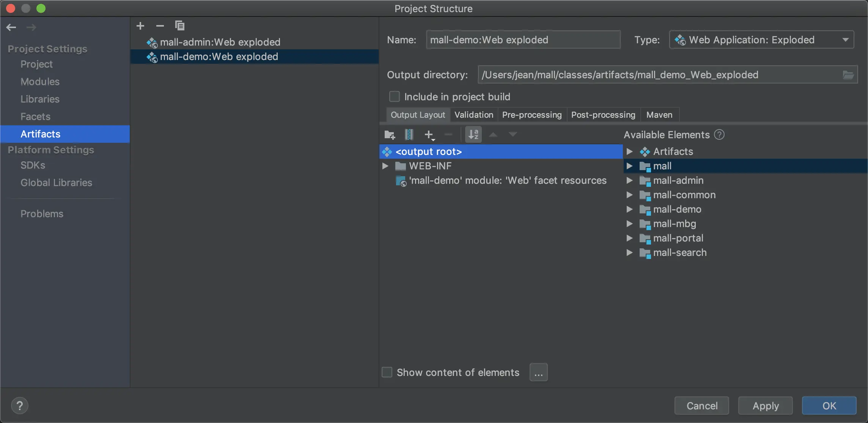
Task: Browse for output directory folder icon
Action: pyautogui.click(x=848, y=75)
